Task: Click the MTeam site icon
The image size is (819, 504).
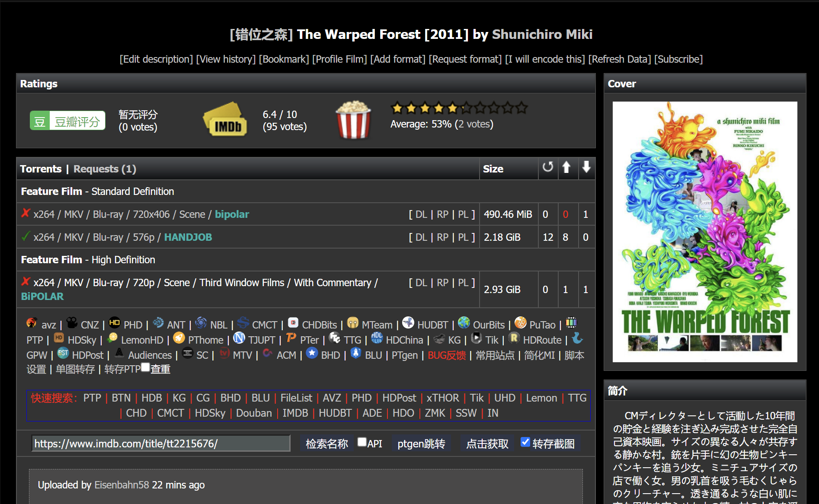Action: [x=353, y=322]
